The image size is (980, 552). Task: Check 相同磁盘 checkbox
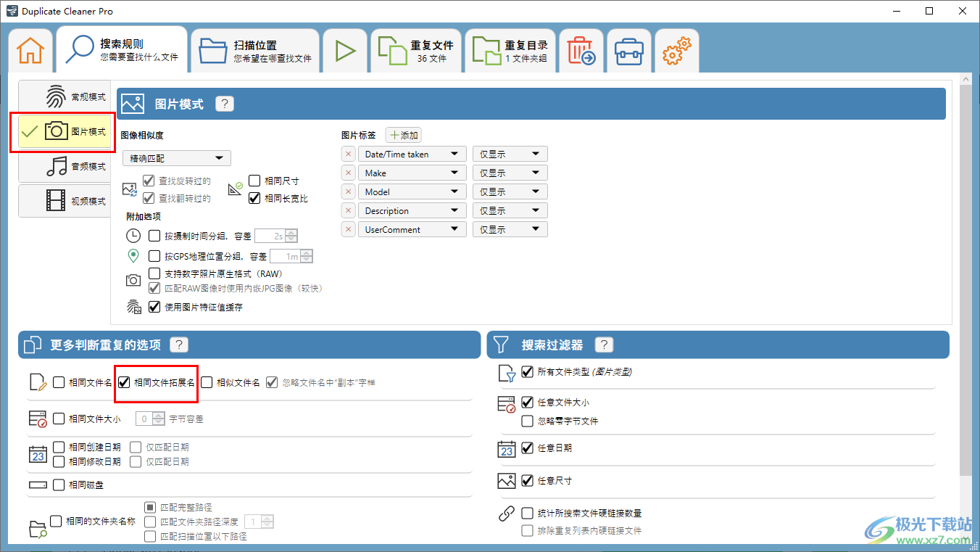59,485
